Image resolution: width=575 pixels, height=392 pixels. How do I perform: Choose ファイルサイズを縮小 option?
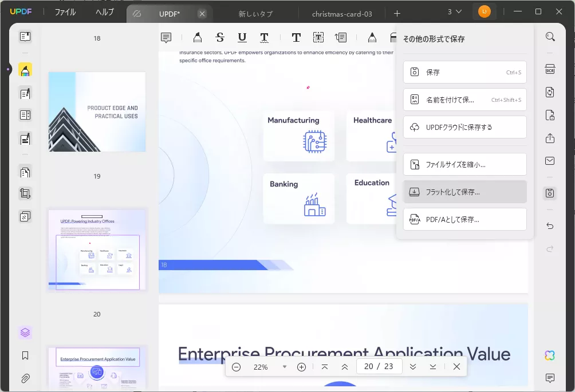point(465,164)
